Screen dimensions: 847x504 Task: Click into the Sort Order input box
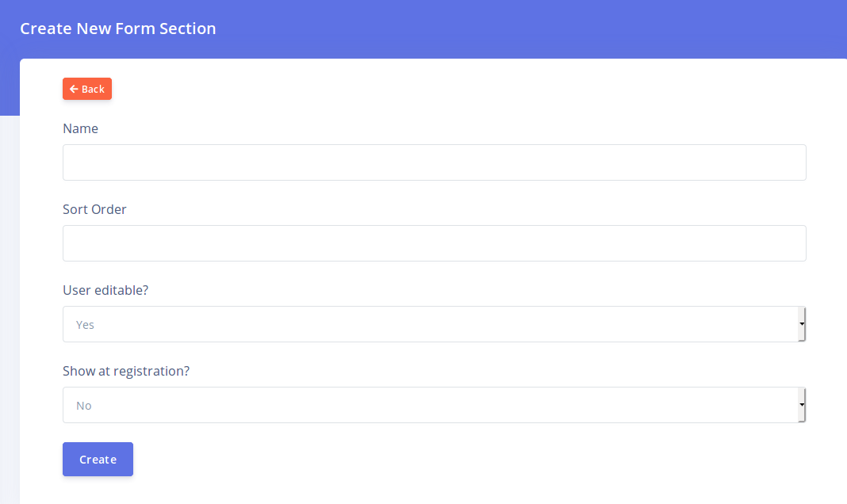(434, 243)
